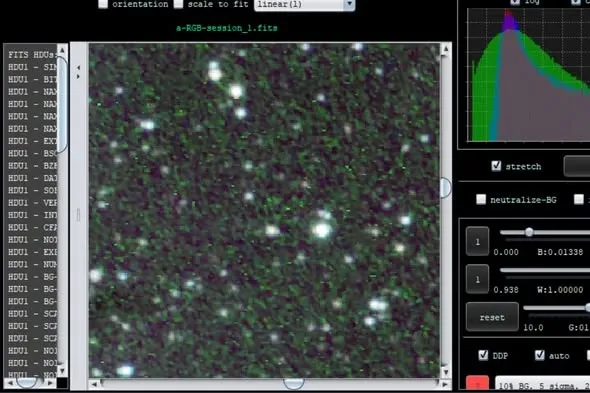Select the HDU1 - NUM row

pos(32,265)
